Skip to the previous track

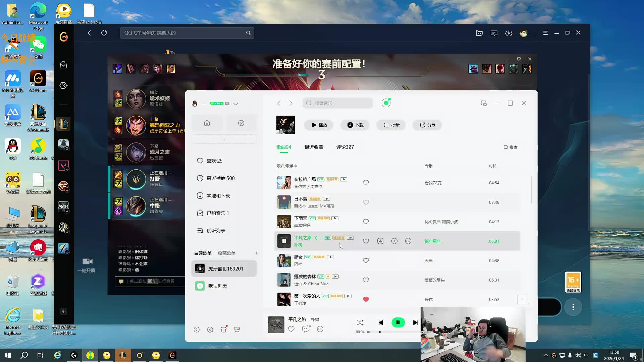pyautogui.click(x=381, y=322)
